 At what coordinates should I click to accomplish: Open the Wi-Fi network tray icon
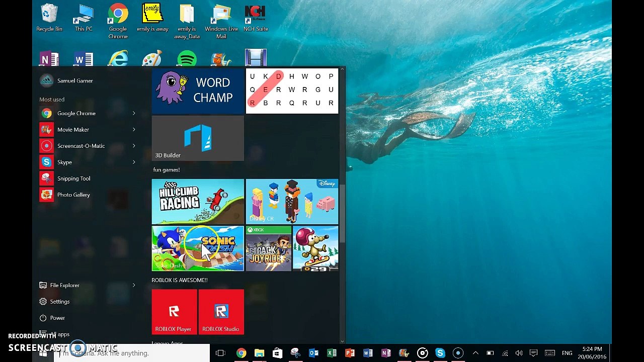click(x=505, y=353)
